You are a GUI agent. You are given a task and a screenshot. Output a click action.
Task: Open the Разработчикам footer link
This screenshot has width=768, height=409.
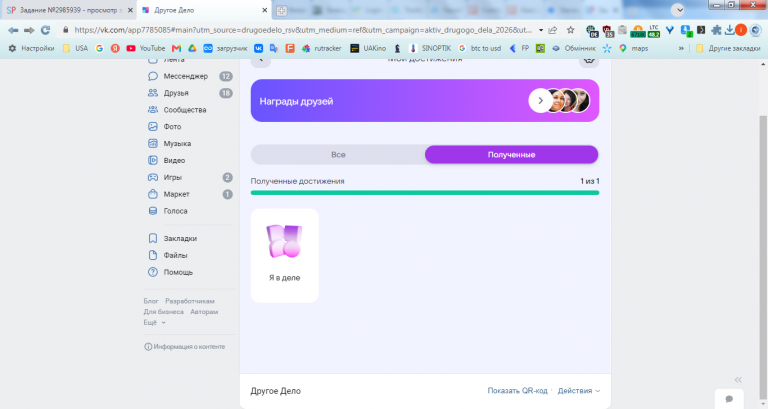coord(190,301)
